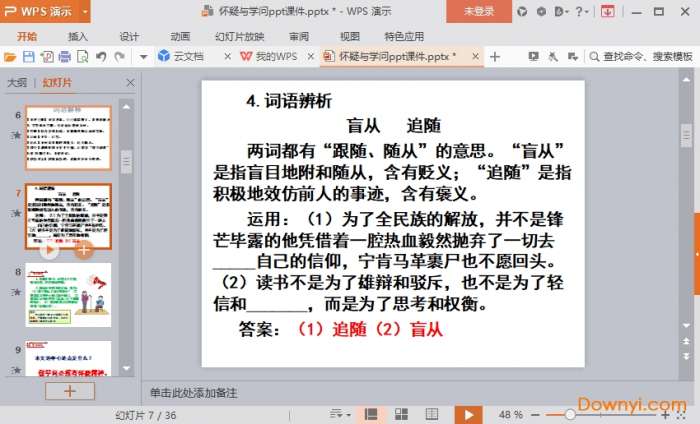Switch to the 幻灯片 thumbnails pane tab
The height and width of the screenshot is (424, 700).
pyautogui.click(x=57, y=83)
